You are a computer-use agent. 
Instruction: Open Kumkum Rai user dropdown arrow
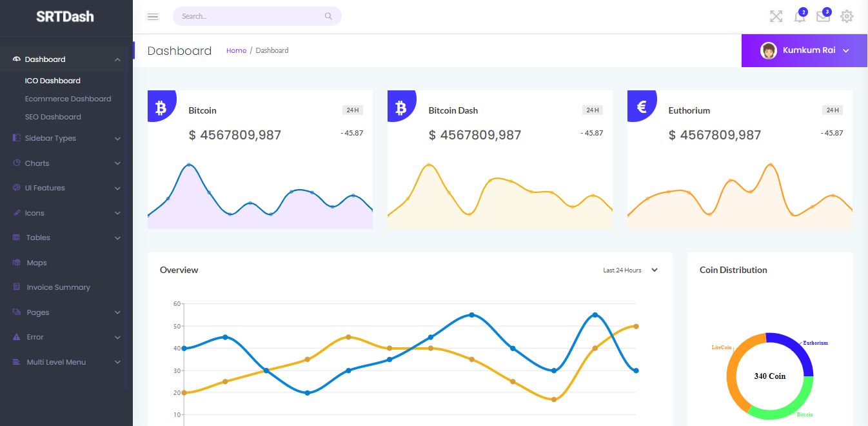tap(846, 50)
